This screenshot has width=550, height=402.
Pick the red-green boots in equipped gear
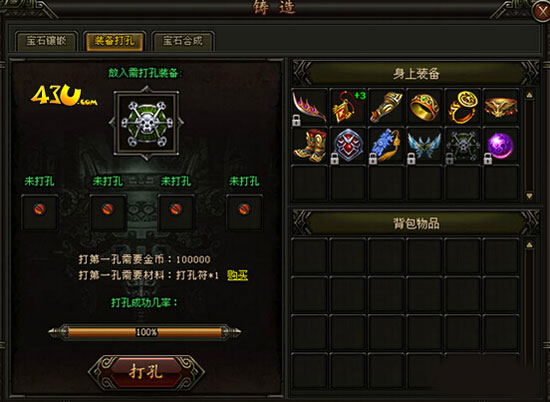310,146
